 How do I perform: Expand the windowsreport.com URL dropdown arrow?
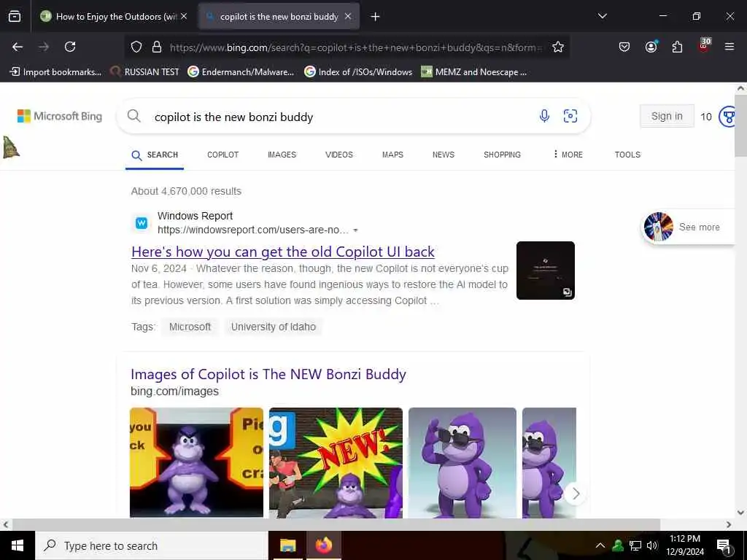355,230
